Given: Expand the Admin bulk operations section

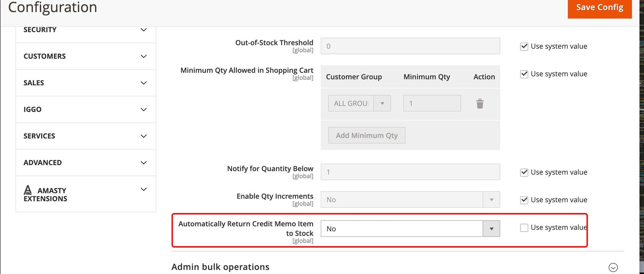Looking at the screenshot, I should point(613,267).
